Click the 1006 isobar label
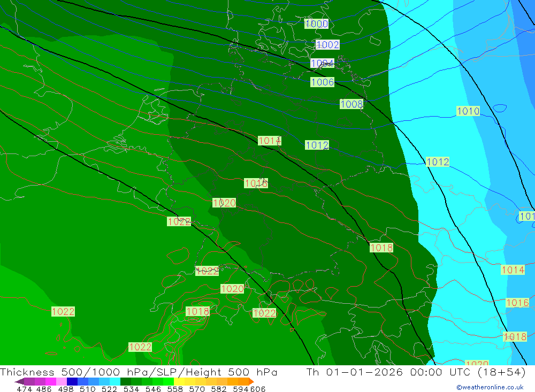This screenshot has width=535, height=392. point(322,82)
